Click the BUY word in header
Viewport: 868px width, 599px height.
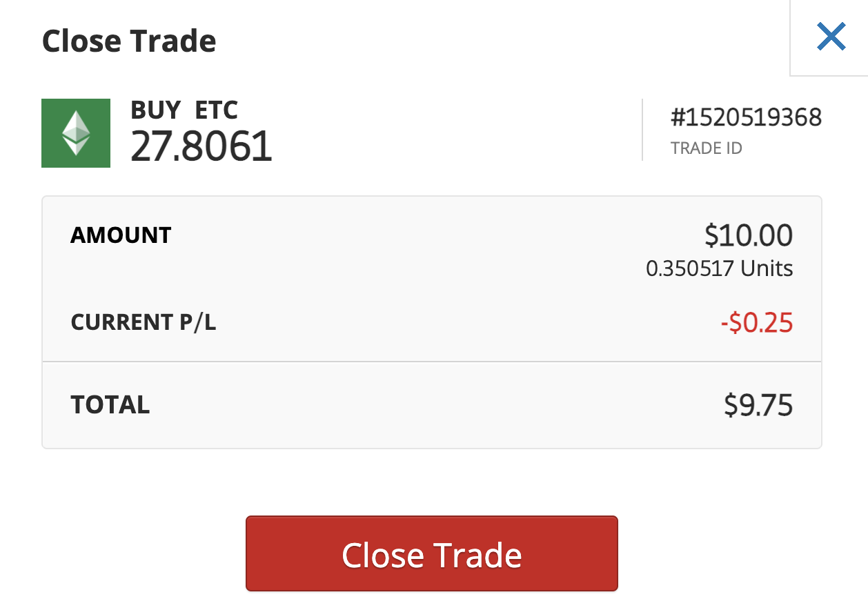pos(155,110)
